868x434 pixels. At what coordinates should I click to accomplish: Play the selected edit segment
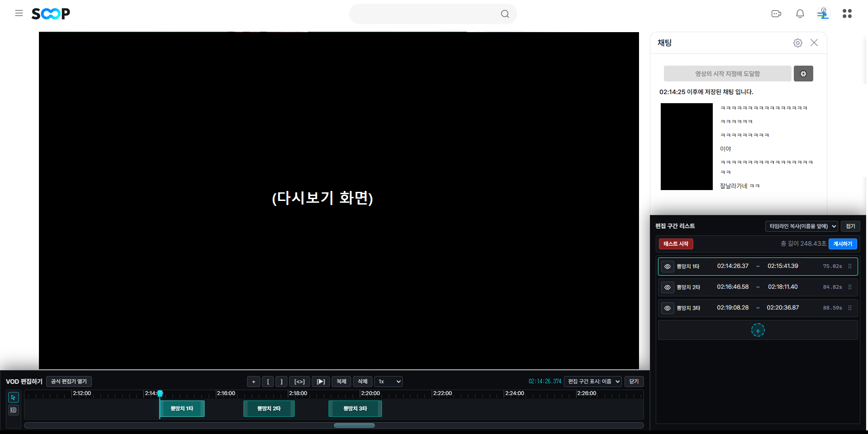coord(321,382)
